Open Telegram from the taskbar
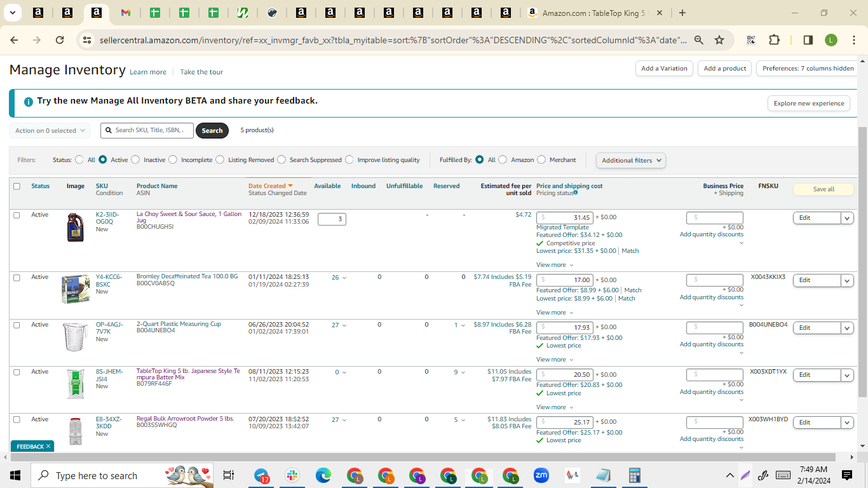868x488 pixels. click(x=262, y=475)
